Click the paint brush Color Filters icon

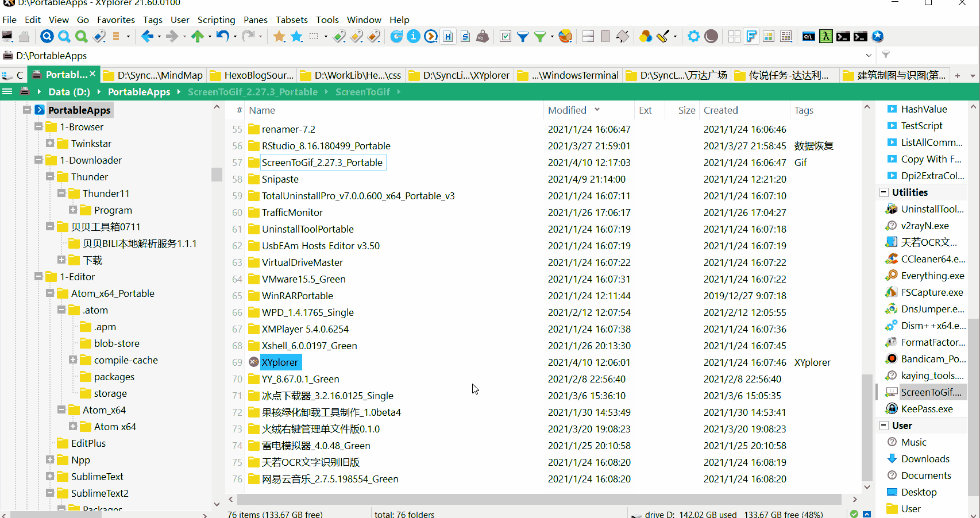(663, 37)
